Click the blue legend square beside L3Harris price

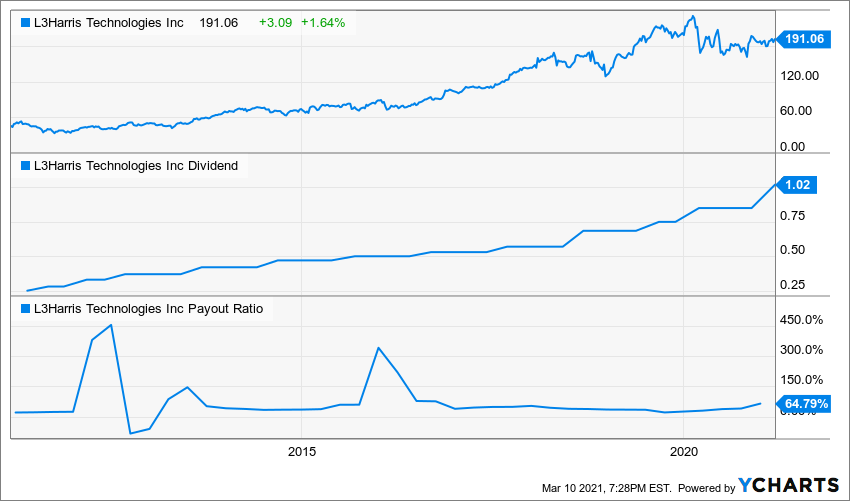pos(25,23)
